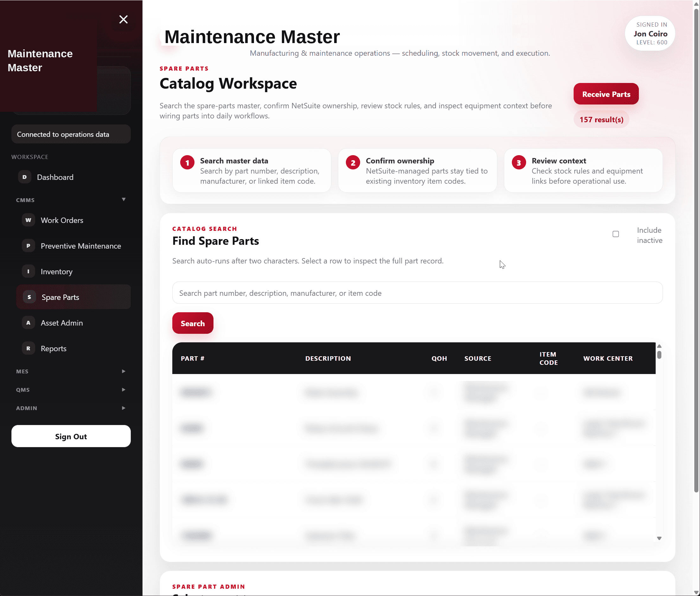
Task: Expand the MES section
Action: [71, 371]
